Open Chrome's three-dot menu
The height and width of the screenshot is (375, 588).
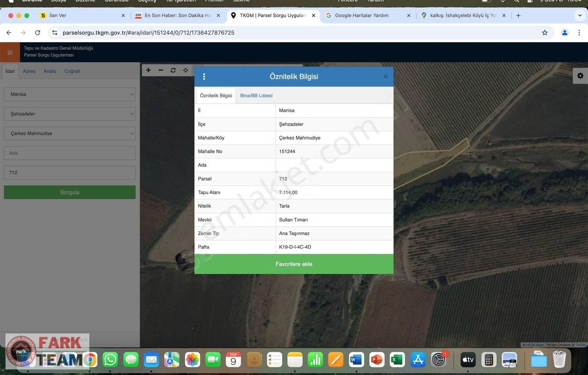coord(579,33)
